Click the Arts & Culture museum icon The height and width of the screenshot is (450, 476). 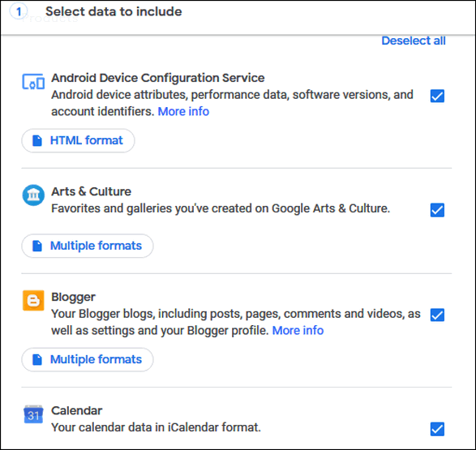[33, 195]
